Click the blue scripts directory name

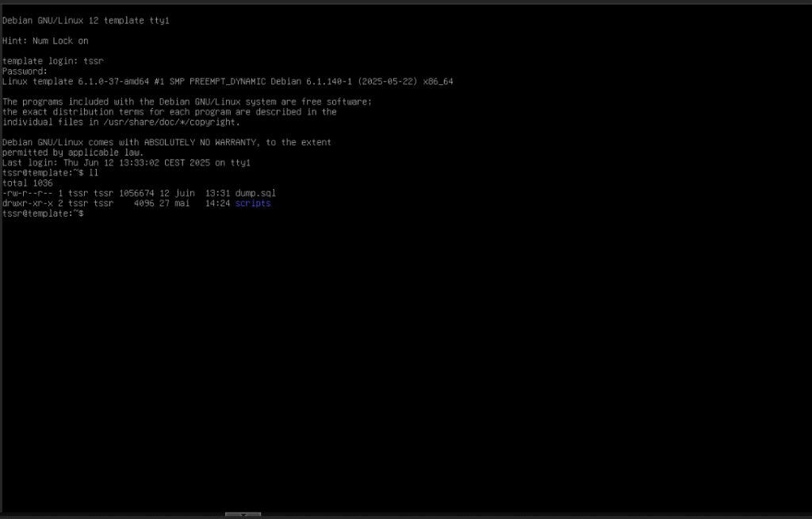pyautogui.click(x=253, y=203)
